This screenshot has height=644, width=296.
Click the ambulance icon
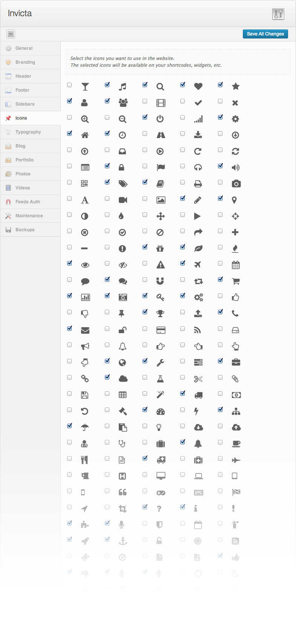click(x=161, y=460)
